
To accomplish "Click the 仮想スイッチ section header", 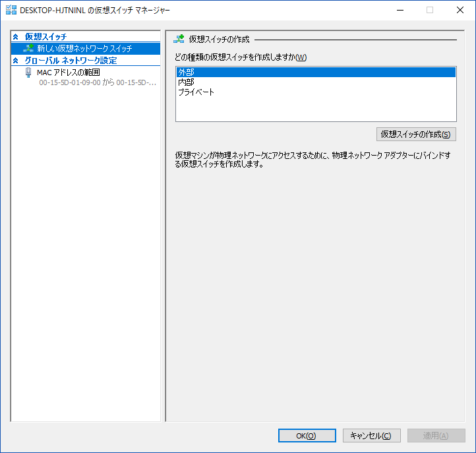I will point(46,37).
